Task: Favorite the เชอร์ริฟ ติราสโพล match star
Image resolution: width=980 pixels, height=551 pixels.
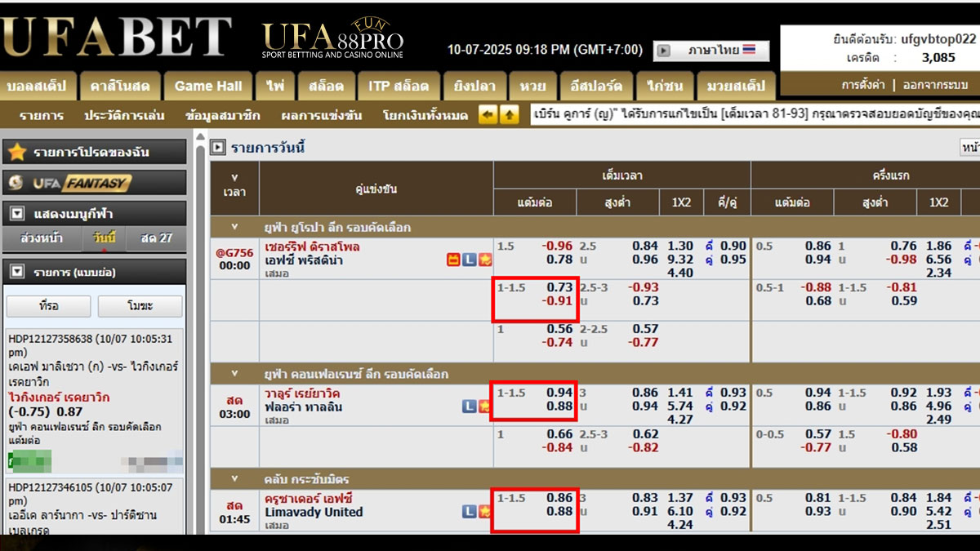Action: point(484,260)
